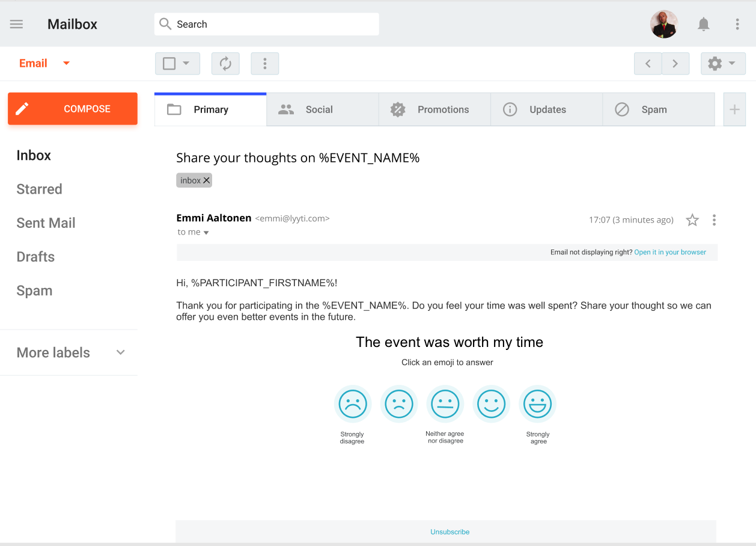This screenshot has width=756, height=546.
Task: Open the Spam tab
Action: 655,109
